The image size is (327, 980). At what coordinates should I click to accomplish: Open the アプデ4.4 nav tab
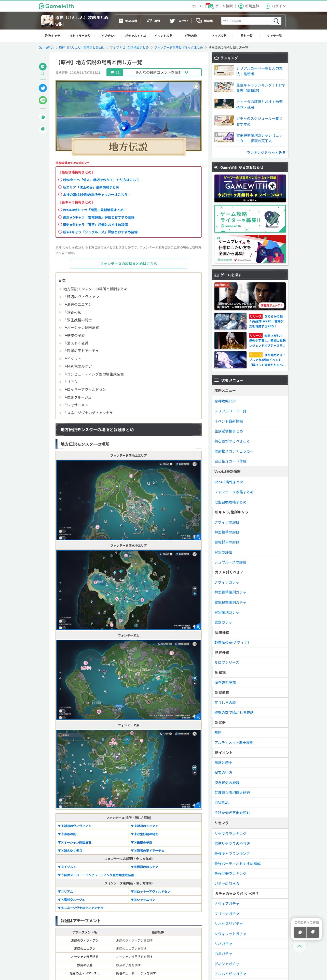point(108,36)
